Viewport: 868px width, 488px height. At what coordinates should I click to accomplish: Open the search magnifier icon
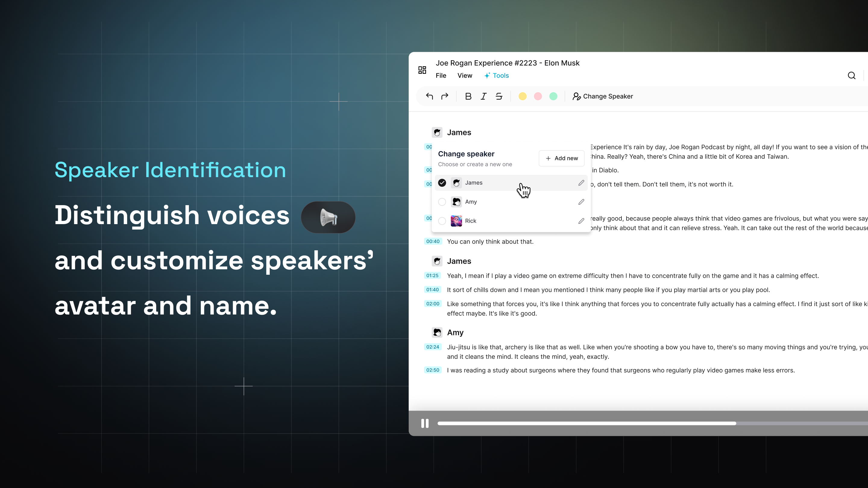point(851,75)
